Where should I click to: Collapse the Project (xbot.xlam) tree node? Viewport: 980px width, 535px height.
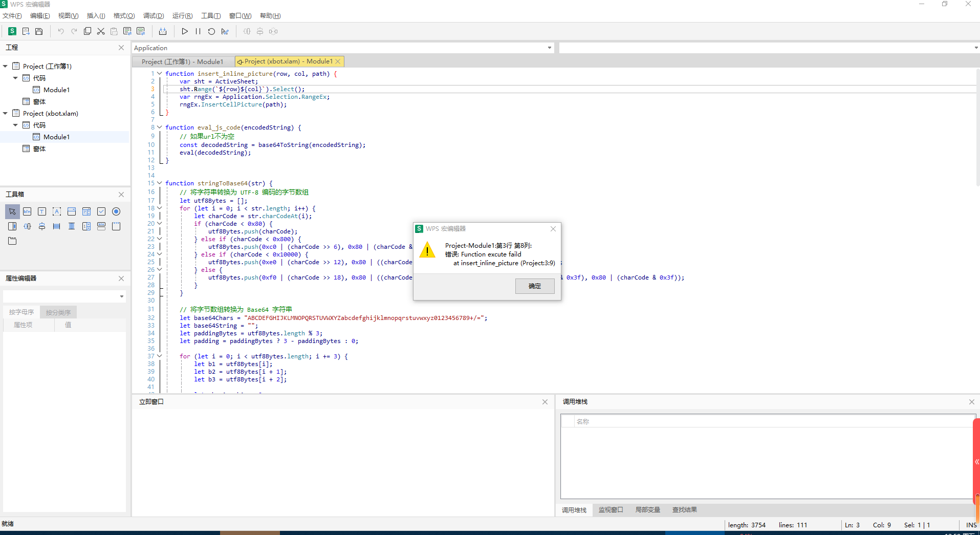6,113
